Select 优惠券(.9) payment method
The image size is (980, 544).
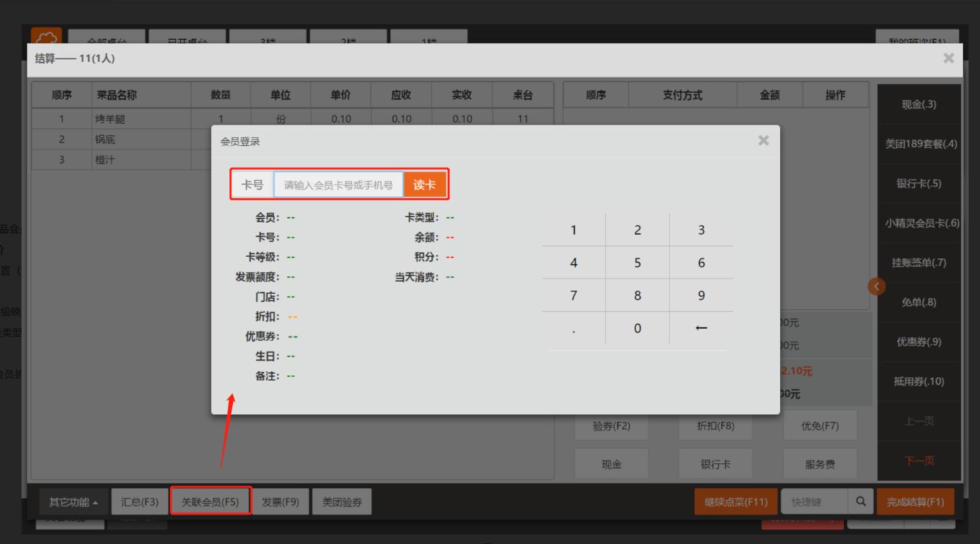tap(919, 342)
